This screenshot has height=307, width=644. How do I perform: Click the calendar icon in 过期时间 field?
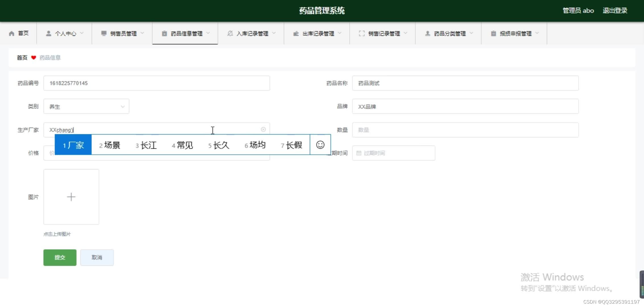click(359, 153)
